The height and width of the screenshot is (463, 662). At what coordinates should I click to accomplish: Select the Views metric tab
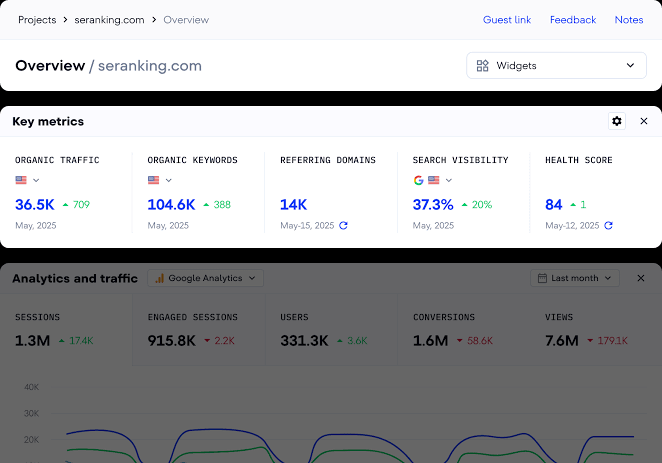pyautogui.click(x=596, y=330)
